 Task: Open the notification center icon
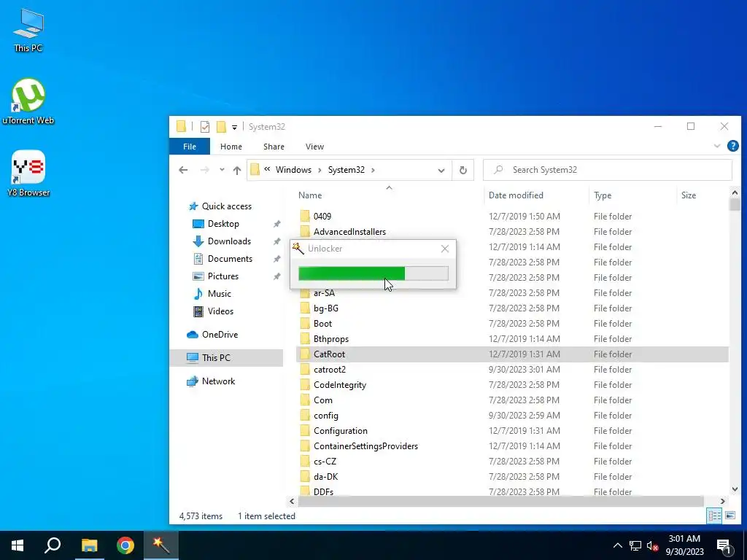724,546
